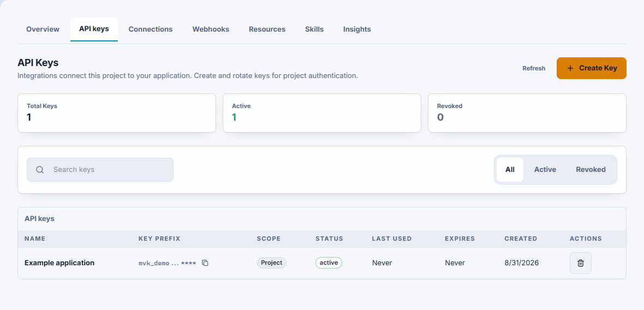Filter keys by Active status
This screenshot has height=310, width=644.
coord(545,170)
